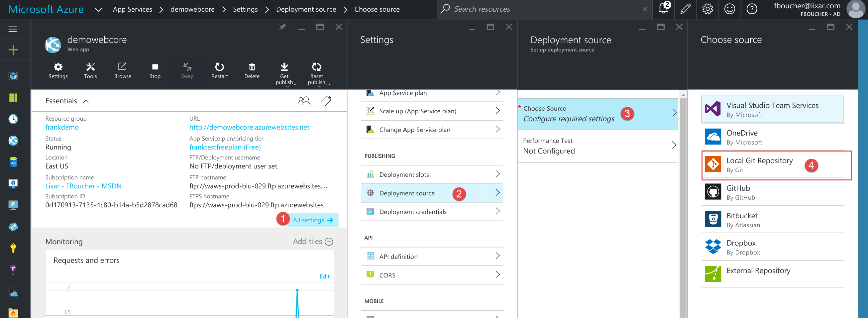Expand the Microsoft Azure dropdown chevron
The image size is (868, 318).
point(98,9)
